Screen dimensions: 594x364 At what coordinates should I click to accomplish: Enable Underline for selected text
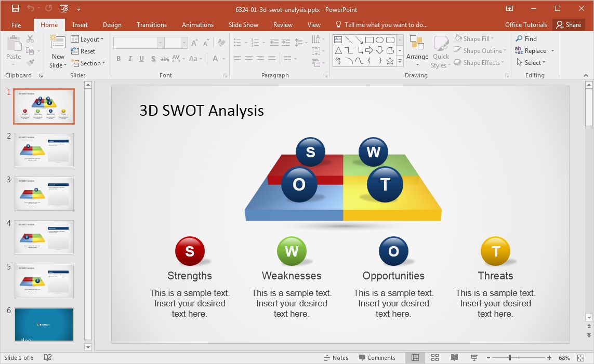tap(141, 59)
